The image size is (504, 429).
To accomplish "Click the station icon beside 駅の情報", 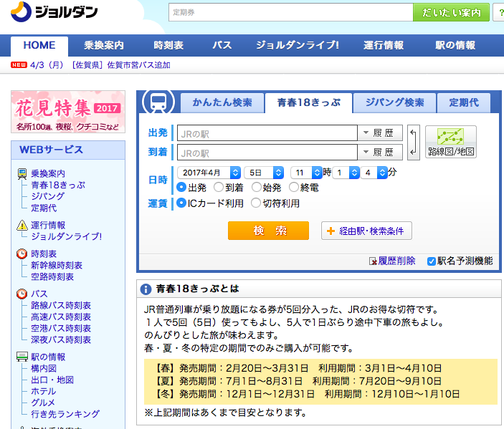I will click(x=22, y=357).
